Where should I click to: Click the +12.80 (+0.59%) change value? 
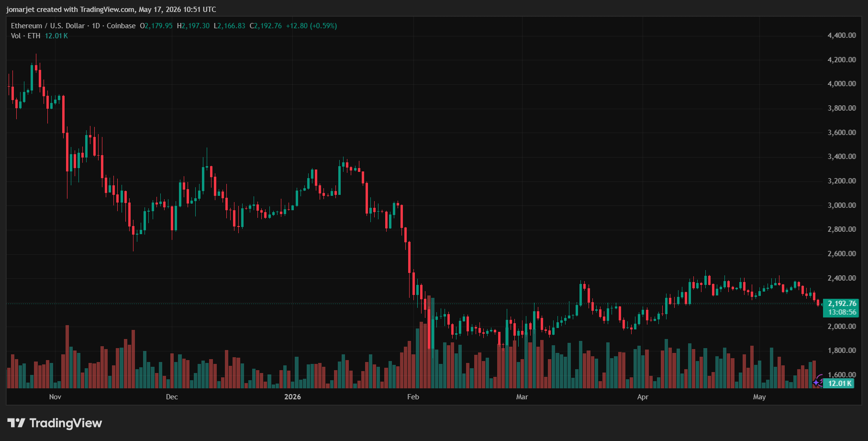[312, 26]
